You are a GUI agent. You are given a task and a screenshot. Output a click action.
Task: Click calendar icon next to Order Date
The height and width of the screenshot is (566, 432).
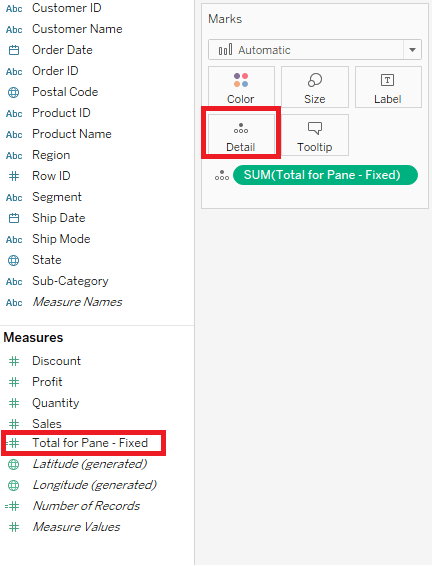point(14,50)
